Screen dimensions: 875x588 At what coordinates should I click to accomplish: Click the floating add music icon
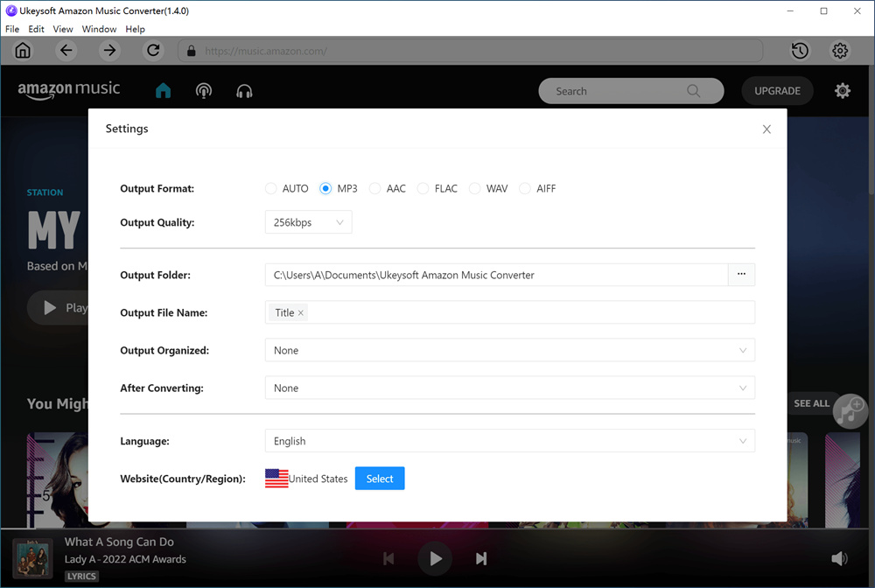(x=850, y=411)
